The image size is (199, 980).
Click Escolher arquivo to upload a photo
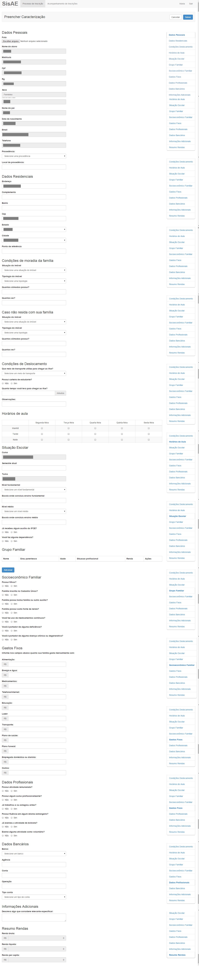[11, 41]
